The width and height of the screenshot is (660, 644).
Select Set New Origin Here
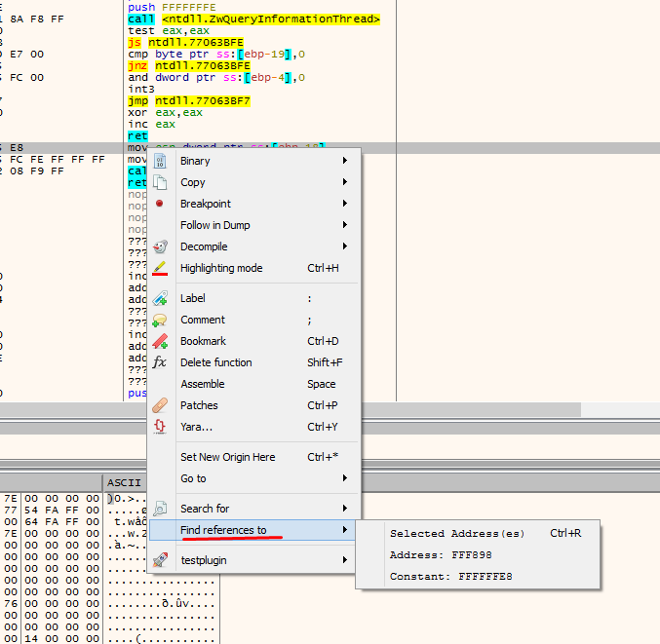click(x=227, y=457)
